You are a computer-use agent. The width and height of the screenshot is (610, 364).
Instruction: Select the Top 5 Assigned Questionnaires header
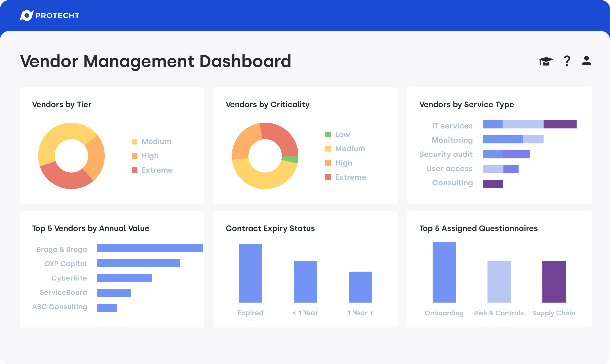(478, 228)
